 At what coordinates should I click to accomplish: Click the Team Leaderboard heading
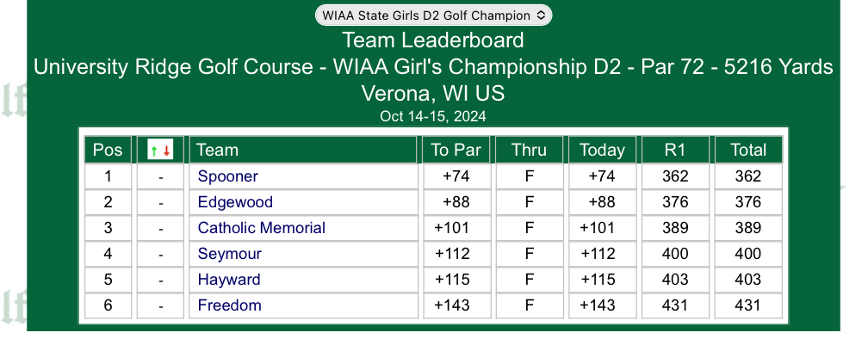pos(433,40)
